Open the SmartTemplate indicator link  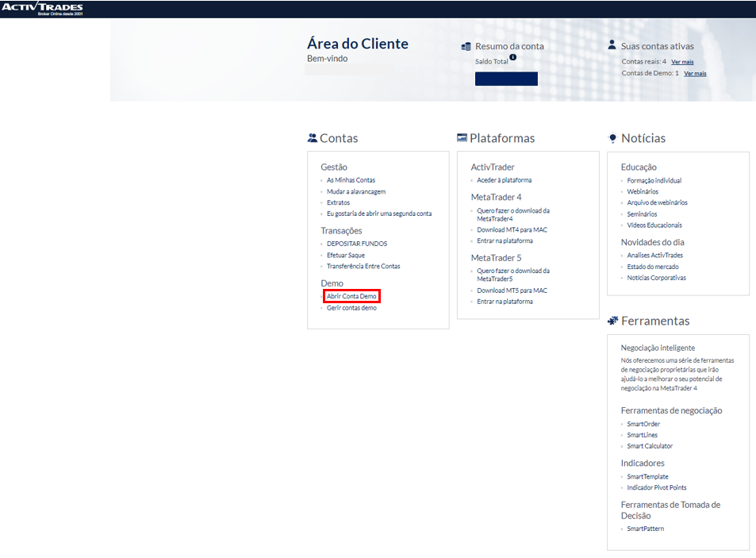(x=647, y=476)
